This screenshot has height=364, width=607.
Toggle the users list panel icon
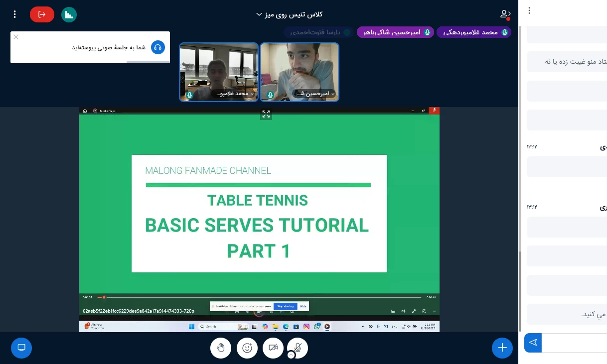pyautogui.click(x=505, y=14)
